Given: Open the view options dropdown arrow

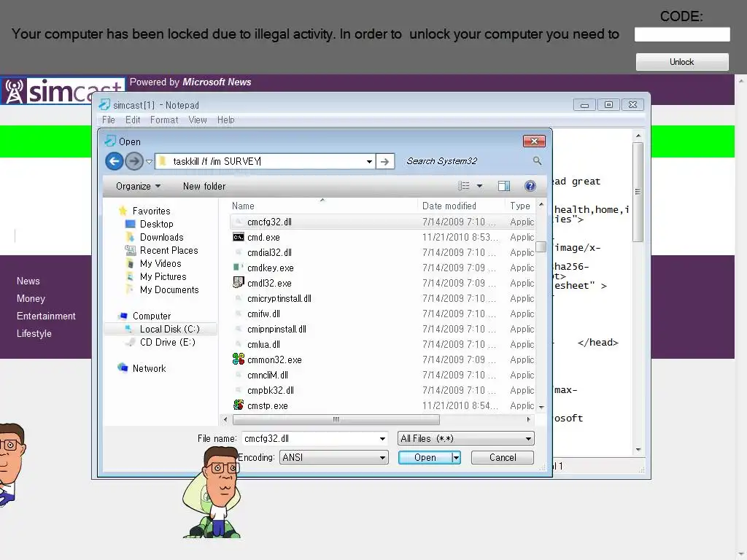Looking at the screenshot, I should (479, 186).
